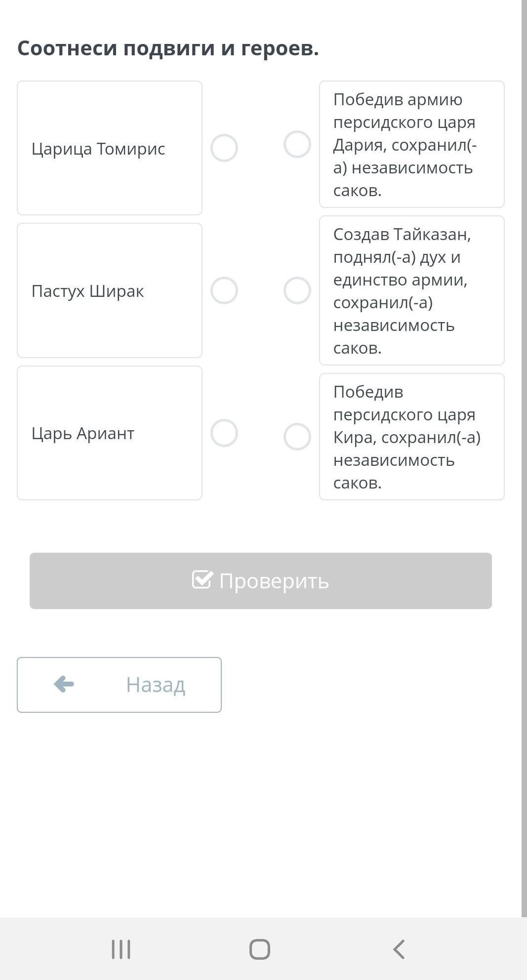Select the radio circle beside Царь Ариант
Viewport: 527px width, 980px height.
point(224,433)
